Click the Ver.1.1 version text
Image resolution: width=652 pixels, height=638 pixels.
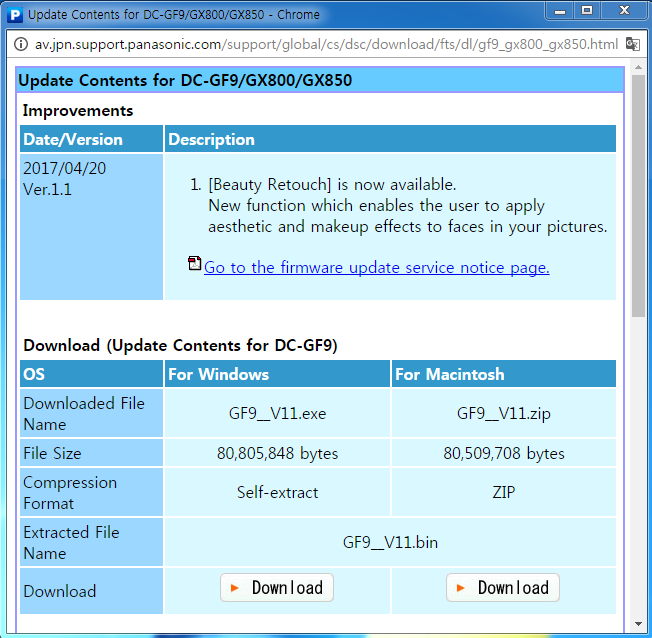coord(47,190)
